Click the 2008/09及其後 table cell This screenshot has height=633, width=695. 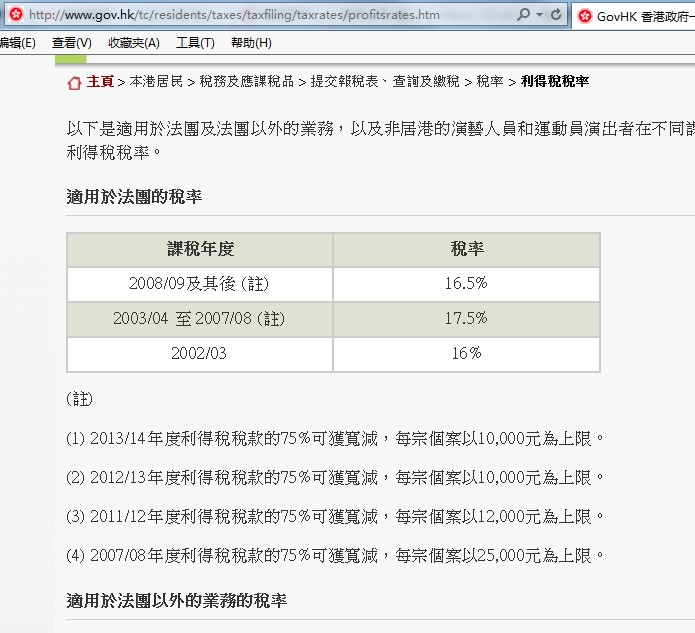click(x=199, y=284)
